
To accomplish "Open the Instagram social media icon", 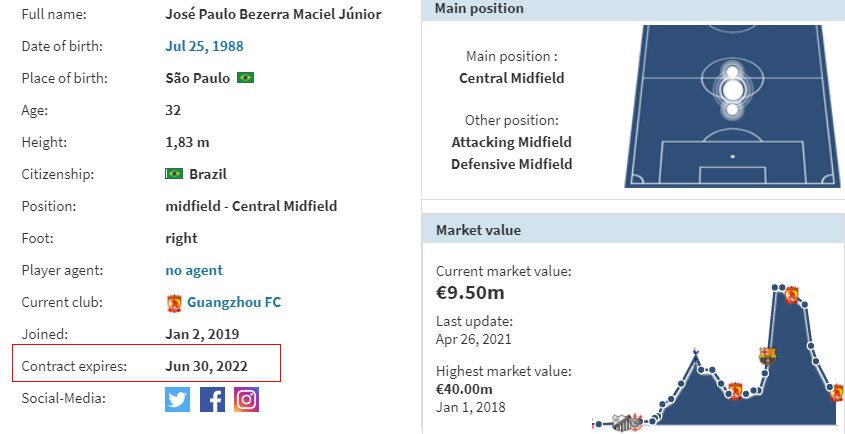I will (246, 399).
